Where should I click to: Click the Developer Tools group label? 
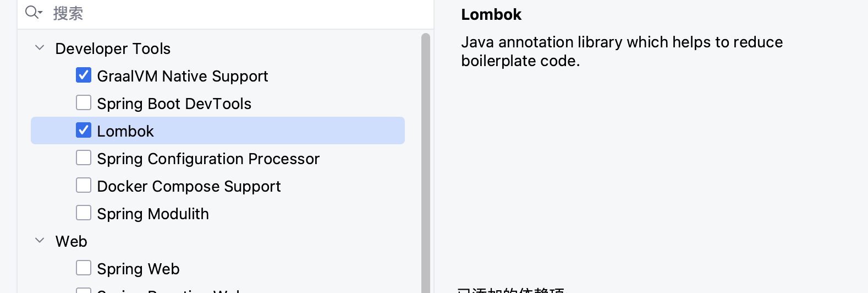click(x=113, y=48)
